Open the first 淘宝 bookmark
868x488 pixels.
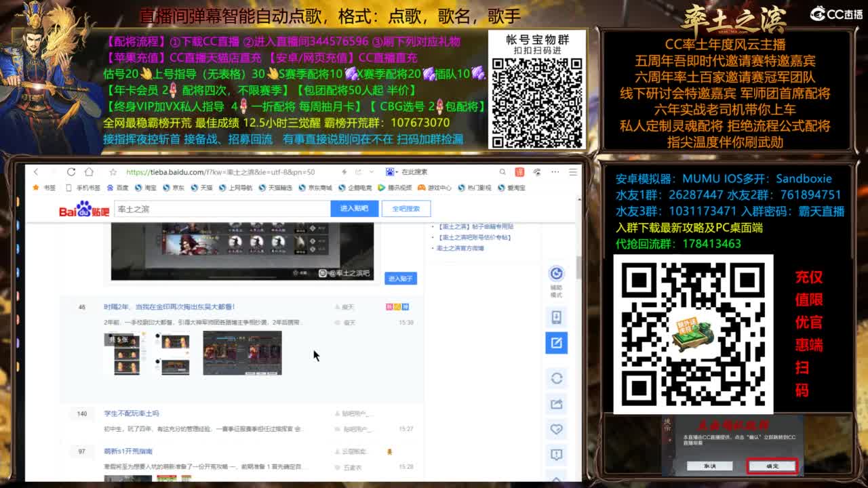(x=146, y=188)
